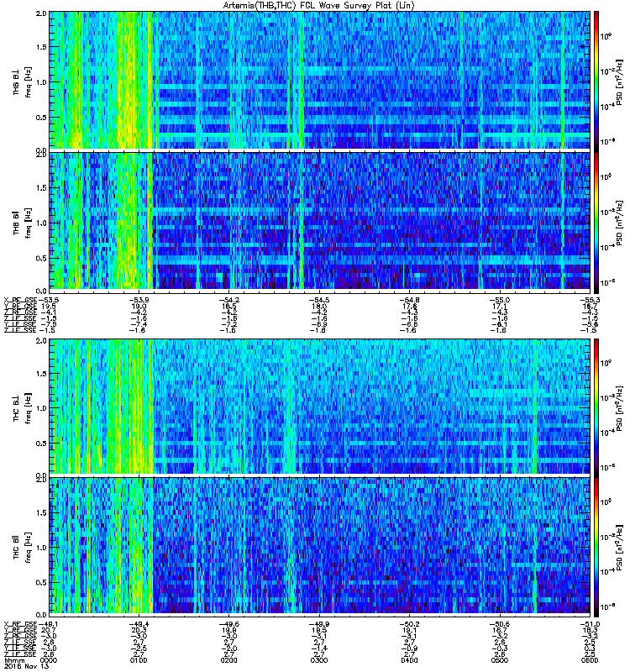The width and height of the screenshot is (630, 672).
Task: Click the "THC B∥ freq [Hz]" axis label
Action: pyautogui.click(x=23, y=548)
